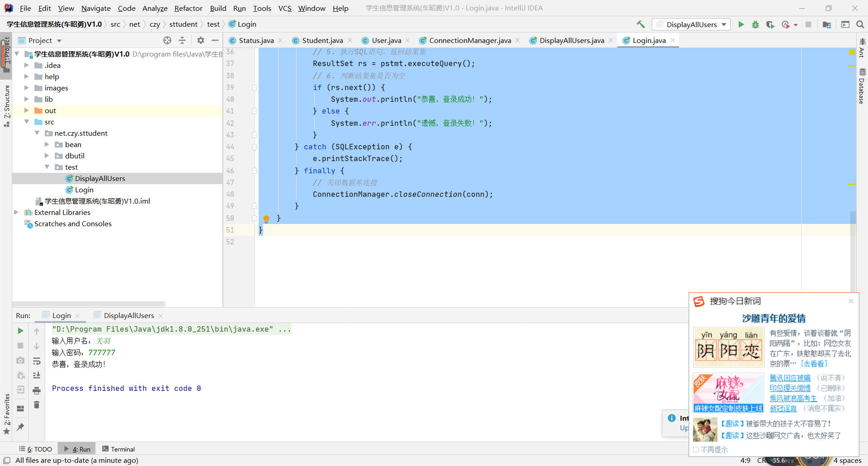Expand External Libraries node
Image resolution: width=868 pixels, height=466 pixels.
click(x=16, y=212)
